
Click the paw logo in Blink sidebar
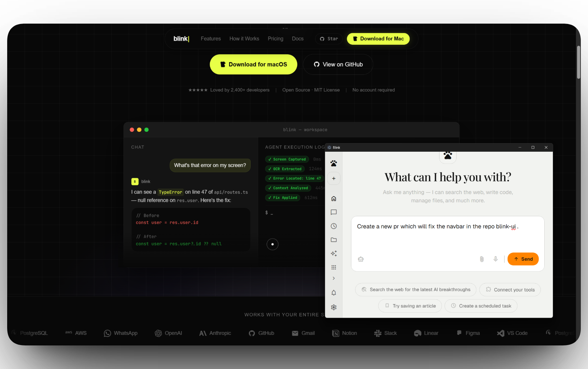pyautogui.click(x=334, y=163)
